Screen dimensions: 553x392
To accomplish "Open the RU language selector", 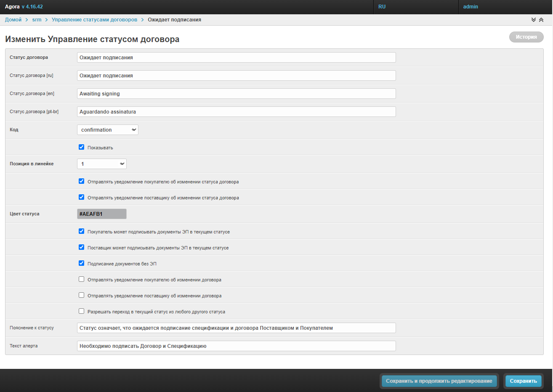I will [382, 7].
